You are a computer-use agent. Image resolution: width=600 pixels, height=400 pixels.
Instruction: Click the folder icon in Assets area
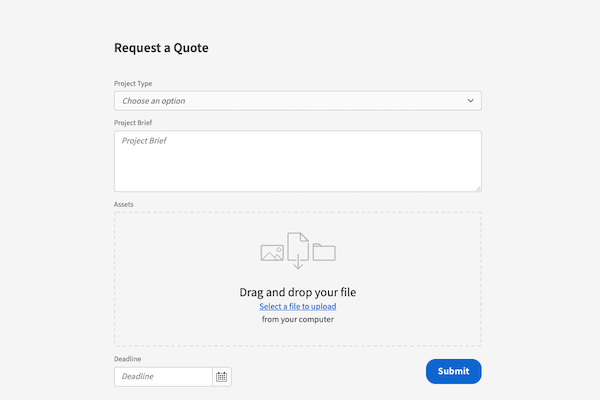coord(324,252)
